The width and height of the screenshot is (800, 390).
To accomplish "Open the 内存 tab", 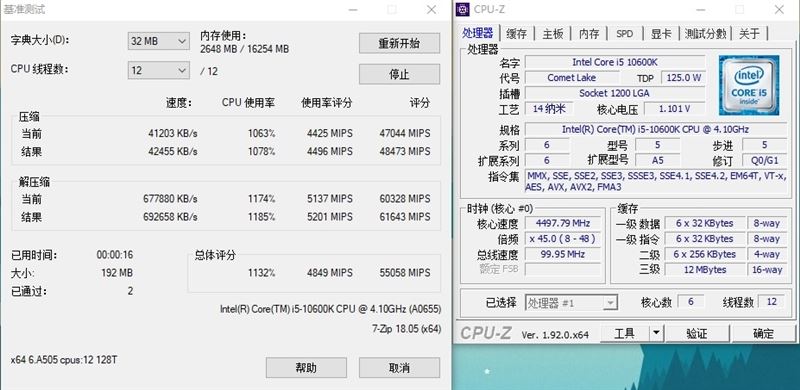I will pos(589,34).
